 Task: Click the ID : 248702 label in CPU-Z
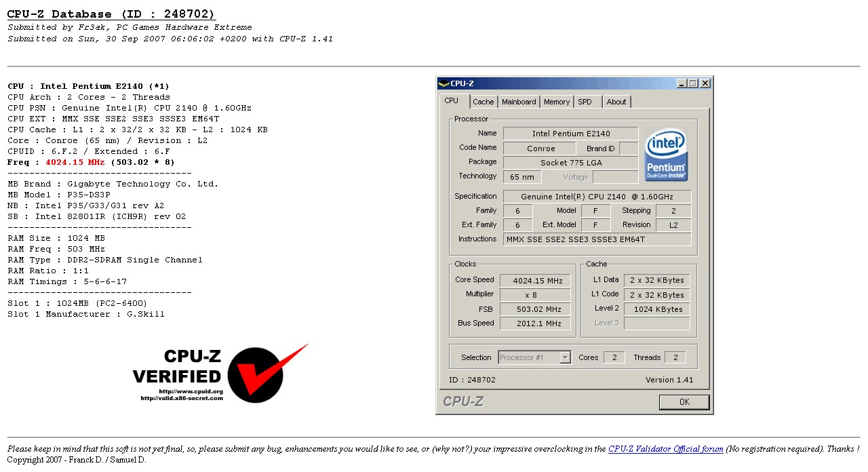point(473,380)
